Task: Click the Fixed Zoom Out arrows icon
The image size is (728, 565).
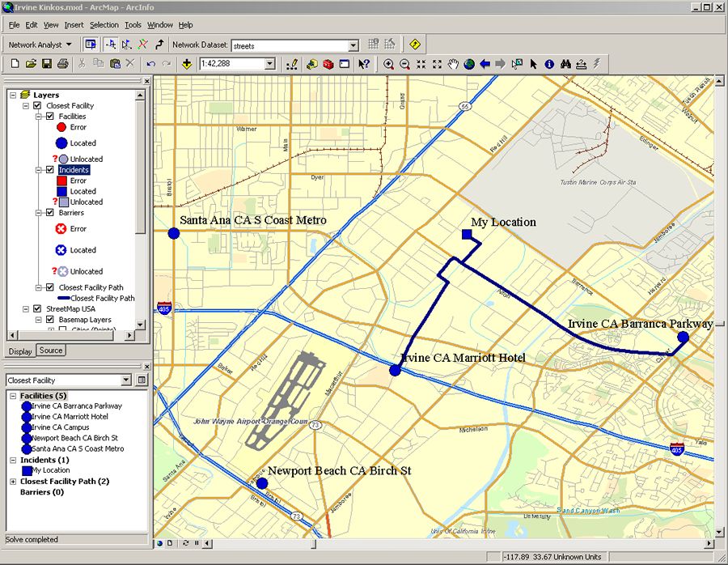Action: click(437, 64)
